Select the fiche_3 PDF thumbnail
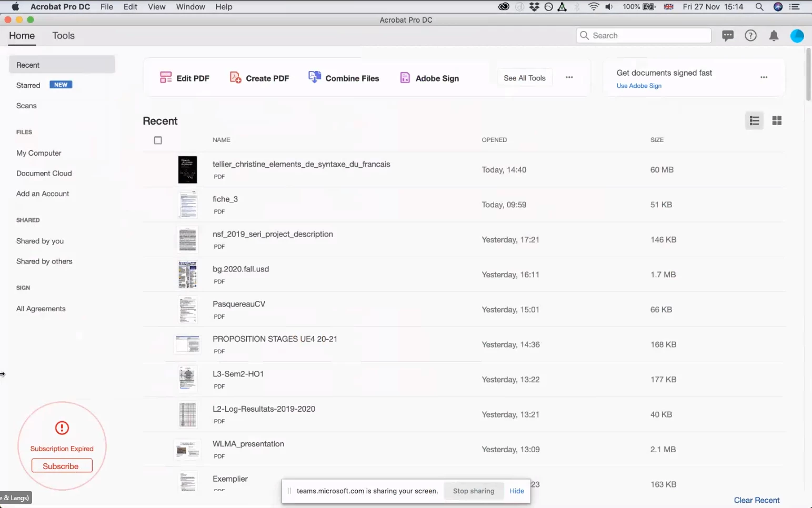This screenshot has height=508, width=812. click(x=188, y=205)
